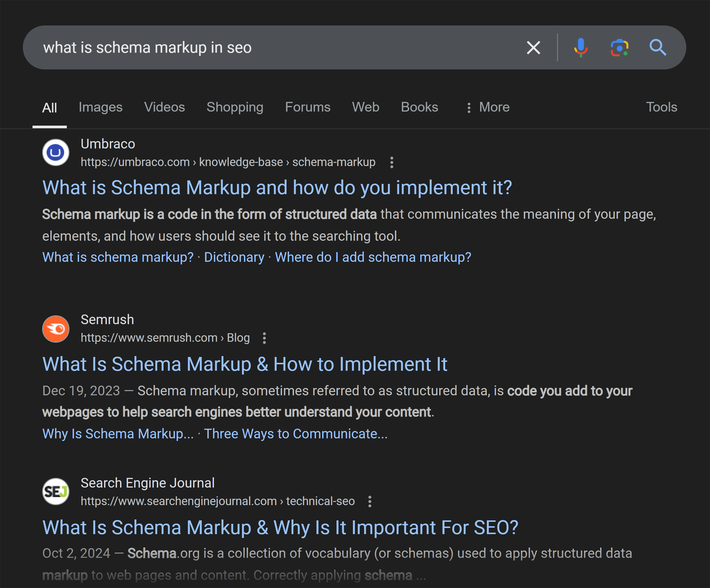Start voice search with the microphone icon
The height and width of the screenshot is (588, 710).
[x=581, y=48]
